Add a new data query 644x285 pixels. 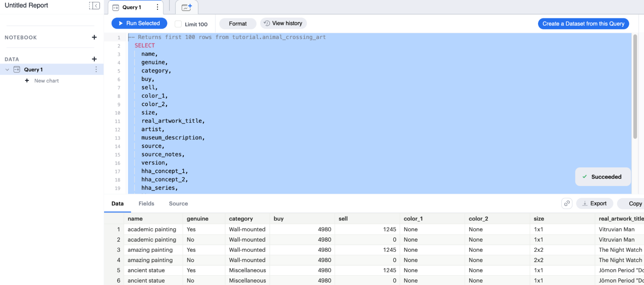pyautogui.click(x=94, y=59)
